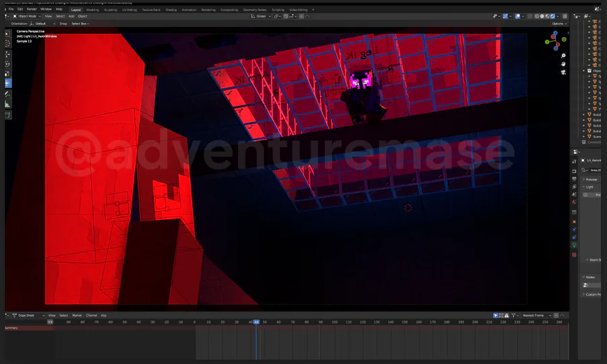Open the Dope Sheet Marker menu

tap(77, 315)
